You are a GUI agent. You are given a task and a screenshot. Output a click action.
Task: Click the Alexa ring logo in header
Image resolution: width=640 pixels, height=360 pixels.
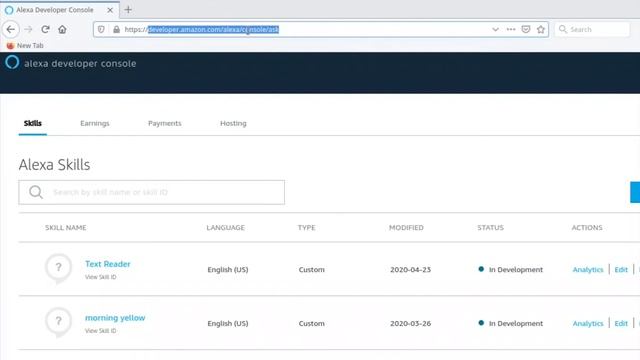tap(12, 62)
